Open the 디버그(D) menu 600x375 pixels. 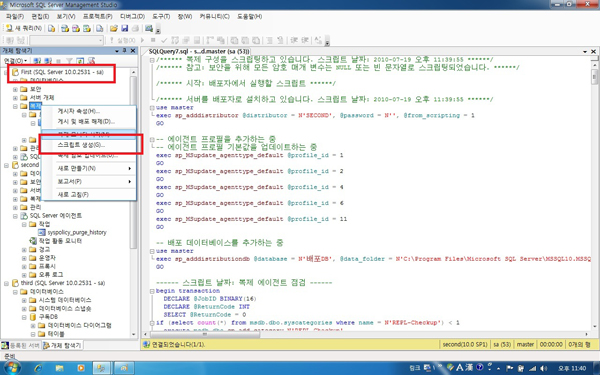point(132,16)
